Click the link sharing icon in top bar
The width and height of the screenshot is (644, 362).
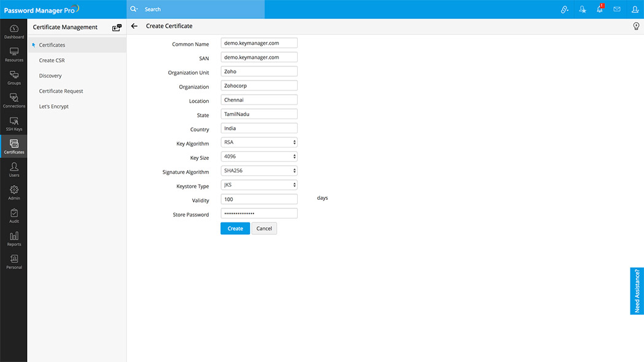(565, 9)
